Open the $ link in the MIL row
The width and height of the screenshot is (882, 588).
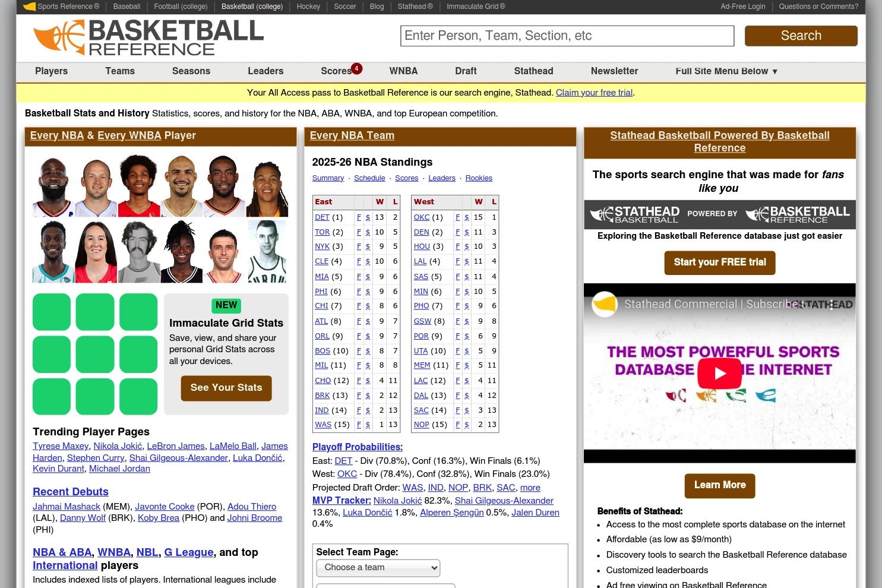coord(368,365)
